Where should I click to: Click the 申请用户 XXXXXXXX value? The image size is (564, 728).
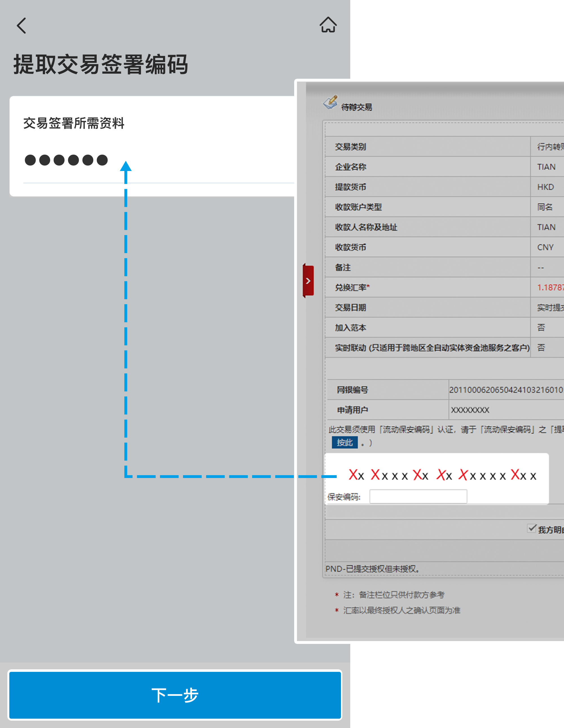(x=470, y=410)
